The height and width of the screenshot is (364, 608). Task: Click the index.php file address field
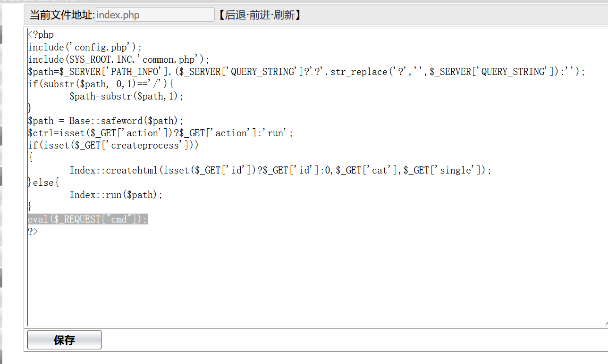click(155, 15)
